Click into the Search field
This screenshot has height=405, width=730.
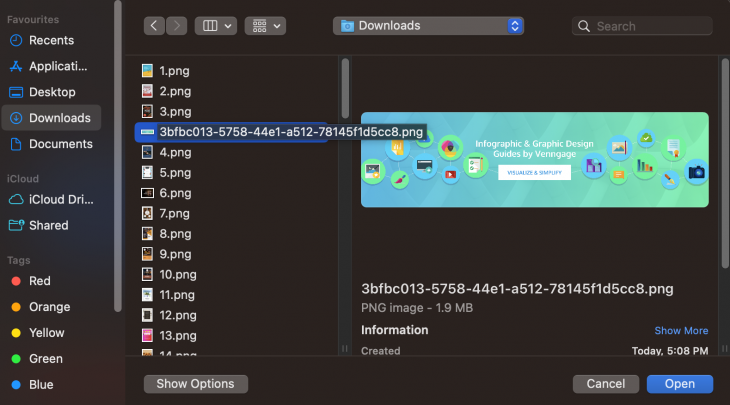(x=645, y=26)
